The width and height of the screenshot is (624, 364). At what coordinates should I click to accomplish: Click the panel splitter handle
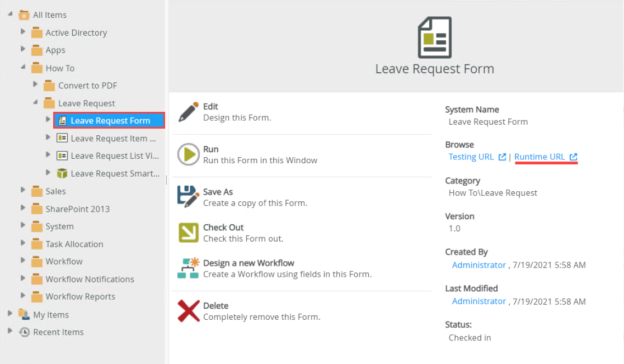166,181
